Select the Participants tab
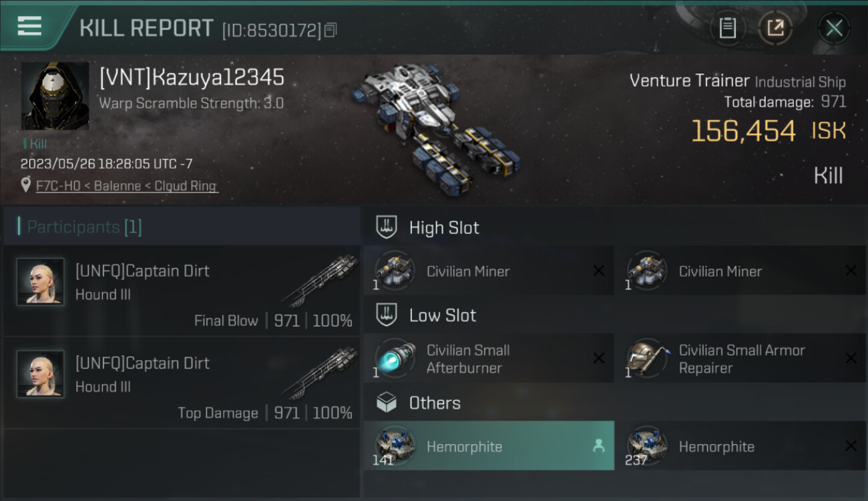The width and height of the screenshot is (868, 501). click(84, 227)
